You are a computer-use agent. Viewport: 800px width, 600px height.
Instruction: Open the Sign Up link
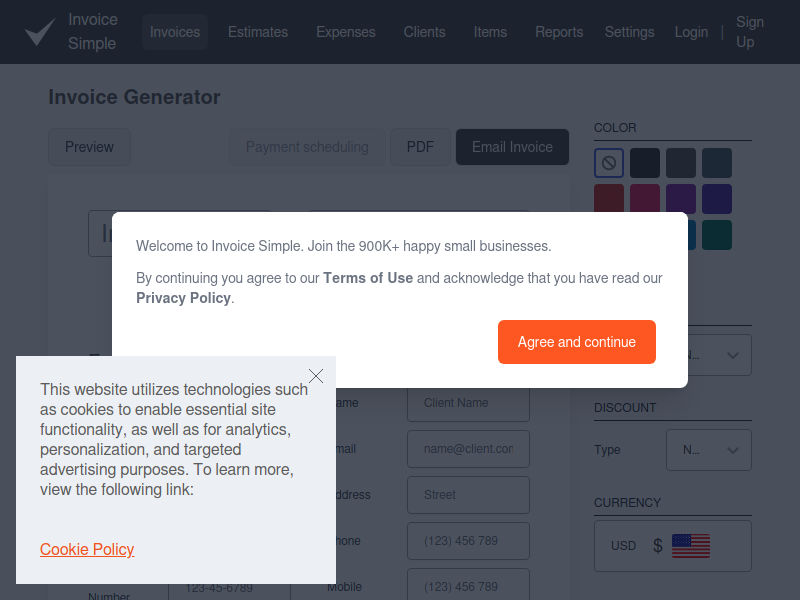750,32
